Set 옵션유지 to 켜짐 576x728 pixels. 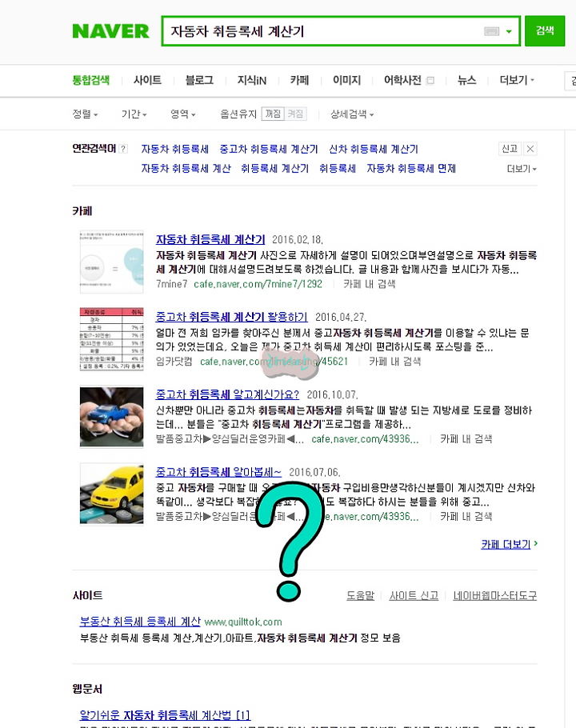[295, 114]
